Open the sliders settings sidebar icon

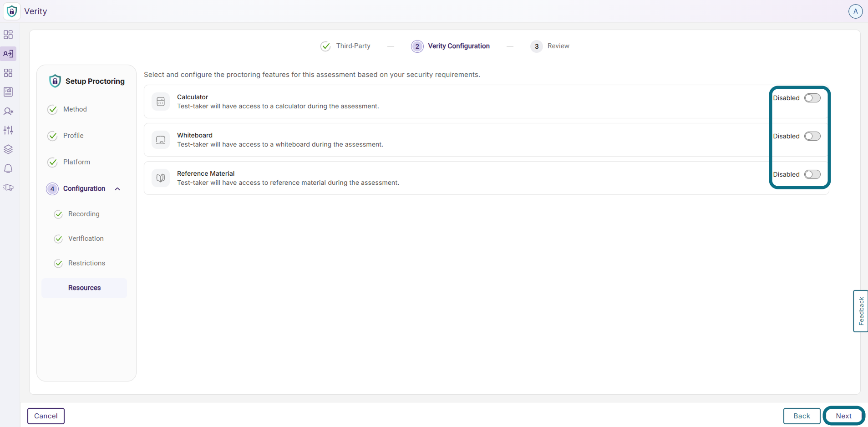click(8, 130)
